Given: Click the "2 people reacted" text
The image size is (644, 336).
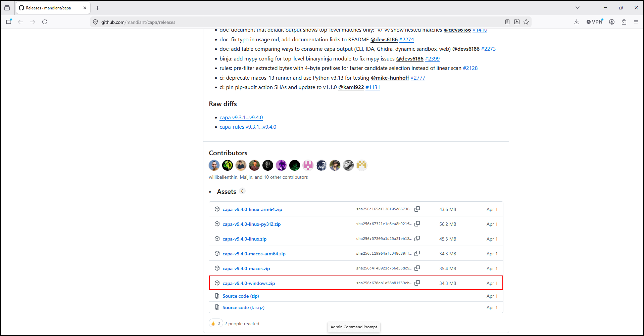Looking at the screenshot, I should click(x=242, y=324).
